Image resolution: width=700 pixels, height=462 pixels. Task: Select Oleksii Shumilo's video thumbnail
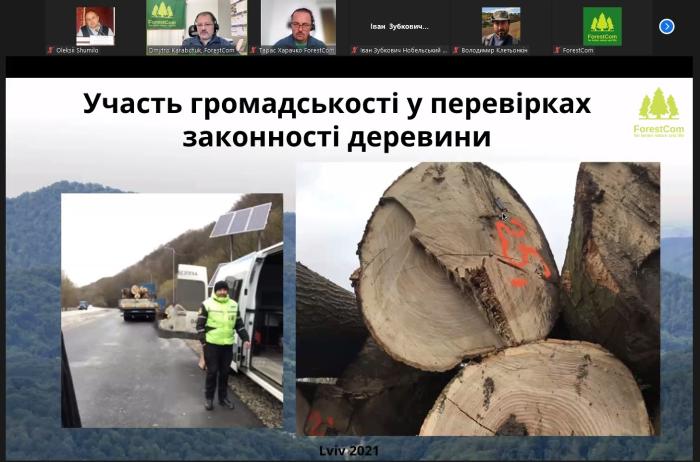[95, 24]
